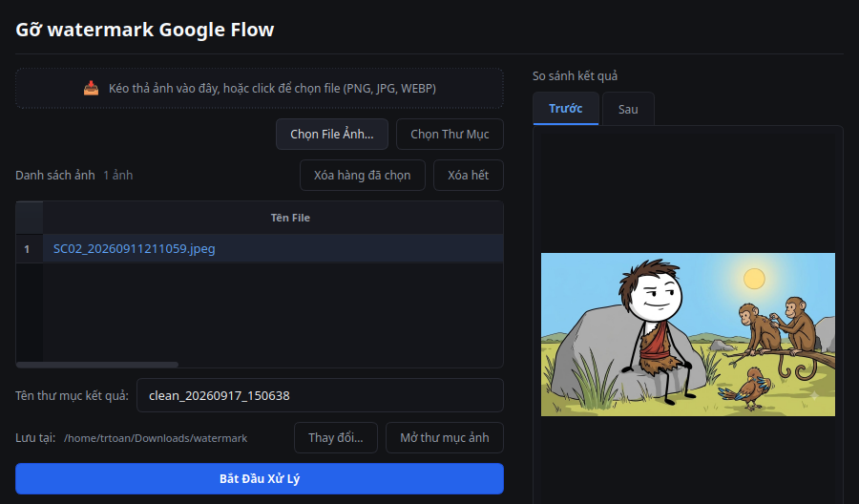Click the Chọn Thư Mục button
Viewport: 859px width, 504px height.
pos(450,135)
